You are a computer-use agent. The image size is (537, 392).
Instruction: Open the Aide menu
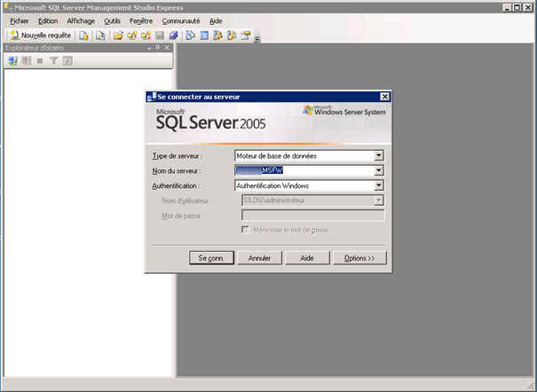(216, 21)
